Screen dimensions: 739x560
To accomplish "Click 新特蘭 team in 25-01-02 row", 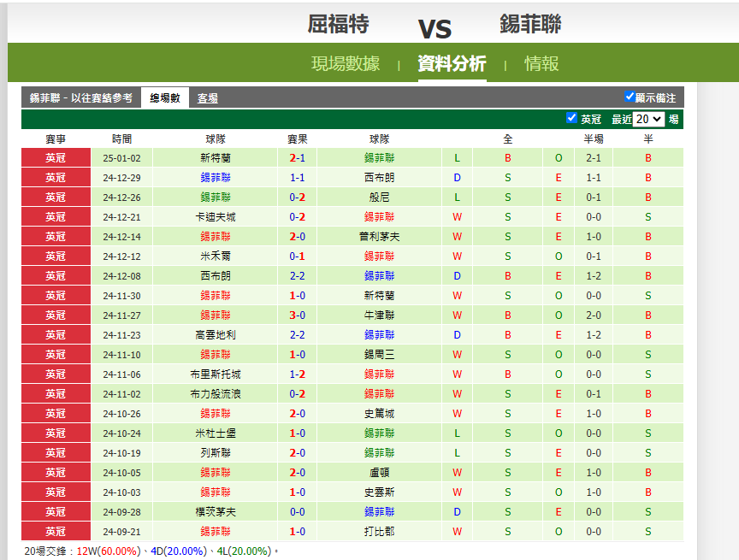I will (216, 158).
